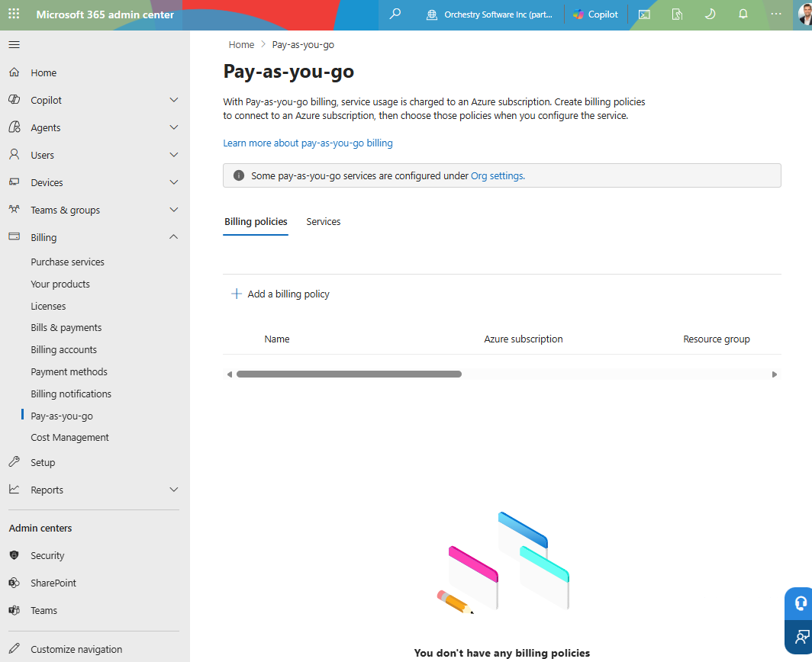
Task: Click the Azure subscription column header
Action: (x=523, y=339)
